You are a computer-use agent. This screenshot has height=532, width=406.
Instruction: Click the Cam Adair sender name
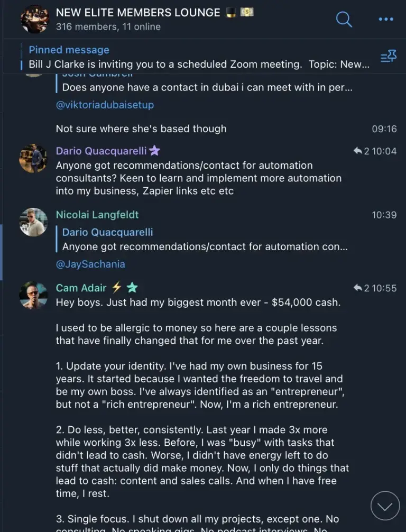[x=81, y=288]
